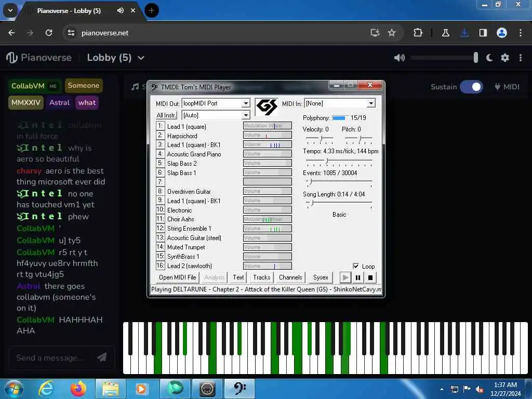The image size is (532, 399).
Task: Mute Pianoverse with the speaker icon
Action: (x=400, y=58)
